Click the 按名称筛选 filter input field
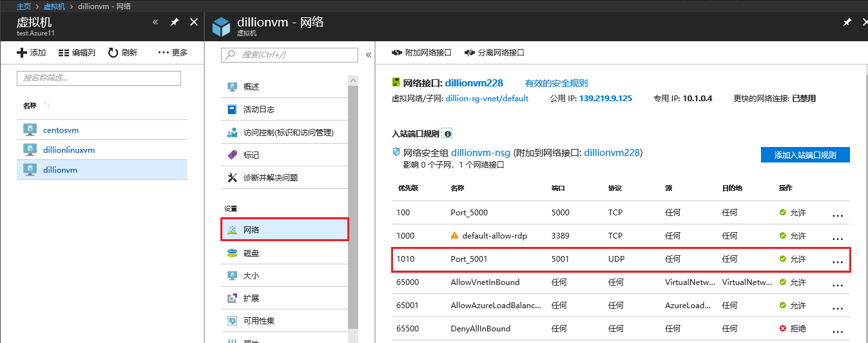 click(99, 78)
